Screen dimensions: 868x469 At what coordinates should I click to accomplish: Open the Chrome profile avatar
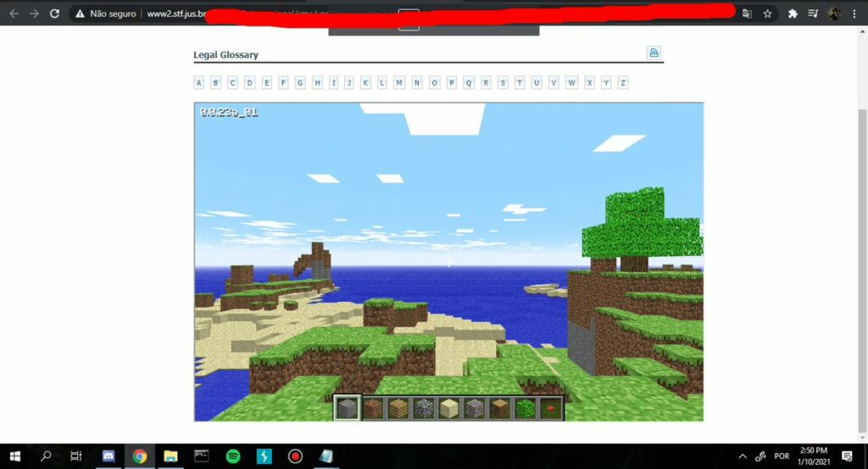(834, 14)
